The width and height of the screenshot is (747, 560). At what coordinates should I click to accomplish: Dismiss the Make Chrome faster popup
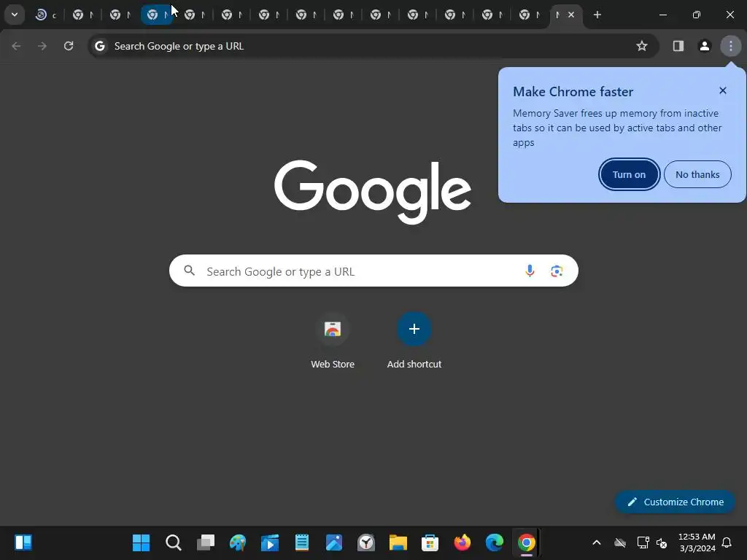coord(723,90)
